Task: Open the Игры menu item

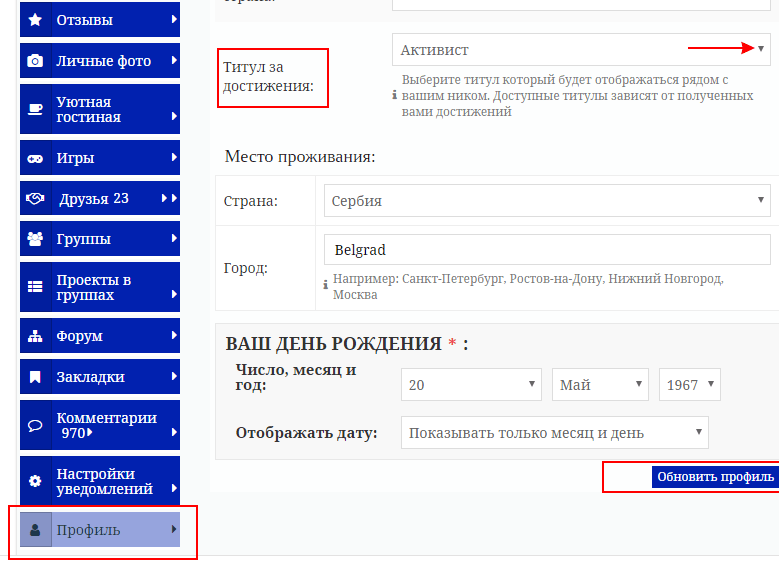Action: tap(100, 158)
